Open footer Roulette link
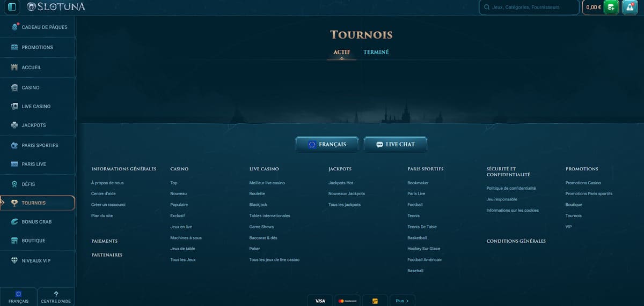644x306 pixels. point(257,193)
